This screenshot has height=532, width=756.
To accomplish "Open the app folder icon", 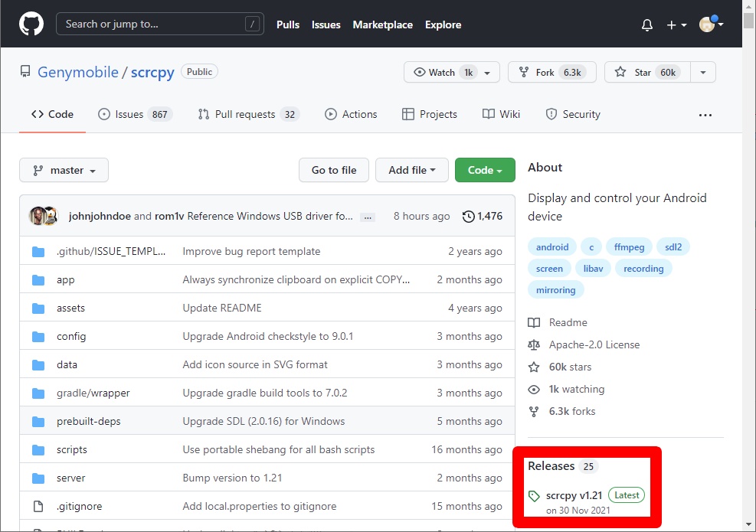I will [38, 280].
